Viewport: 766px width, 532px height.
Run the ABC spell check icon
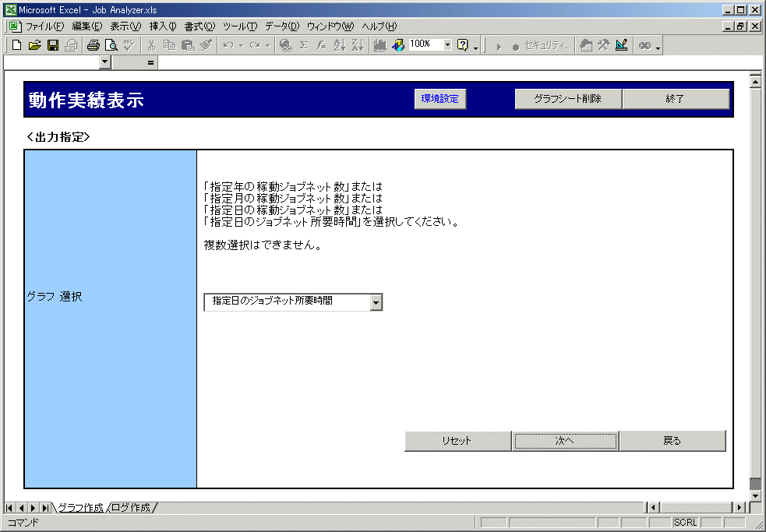coord(129,45)
